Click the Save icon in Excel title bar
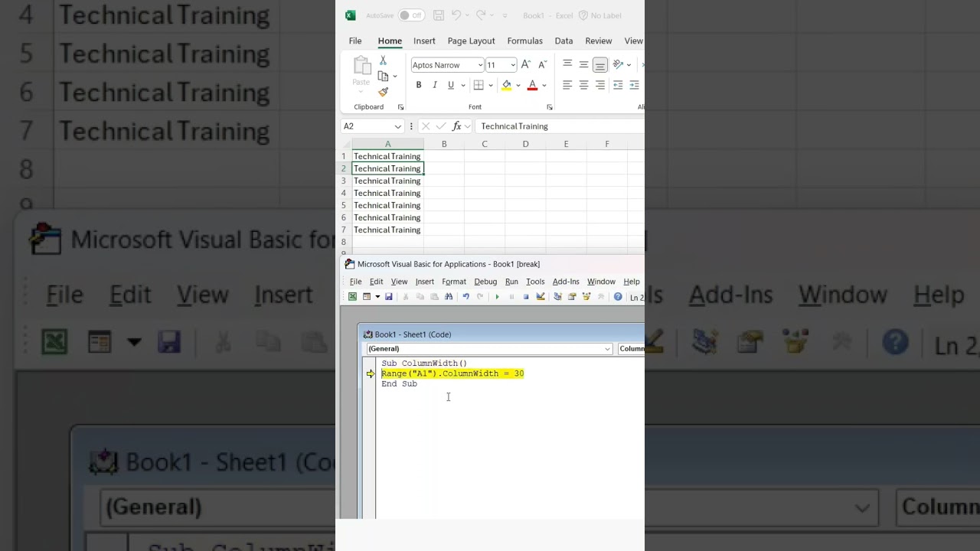This screenshot has width=980, height=551. tap(439, 15)
